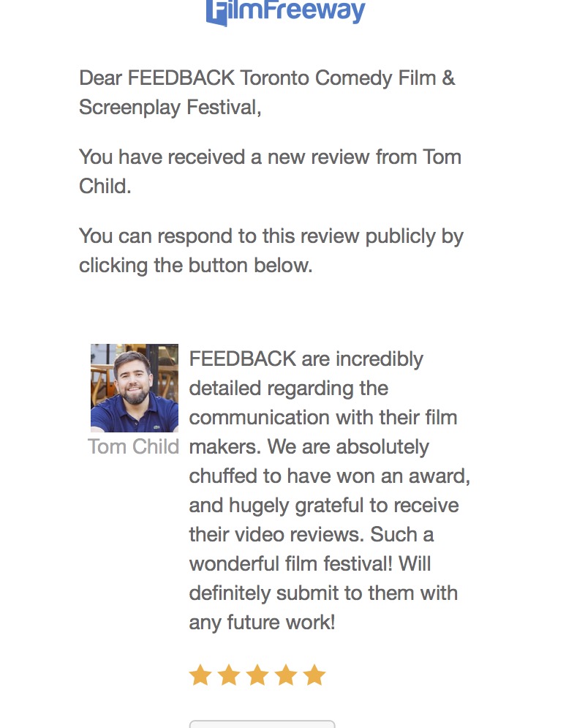
Task: Click the Tom Child name under photo
Action: tap(133, 446)
